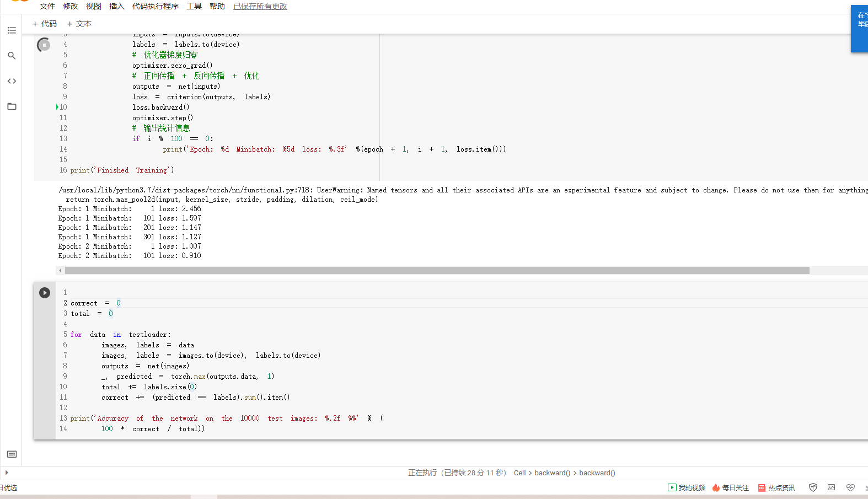The width and height of the screenshot is (868, 499).
Task: Click the 'correct = 0' code line
Action: [95, 303]
